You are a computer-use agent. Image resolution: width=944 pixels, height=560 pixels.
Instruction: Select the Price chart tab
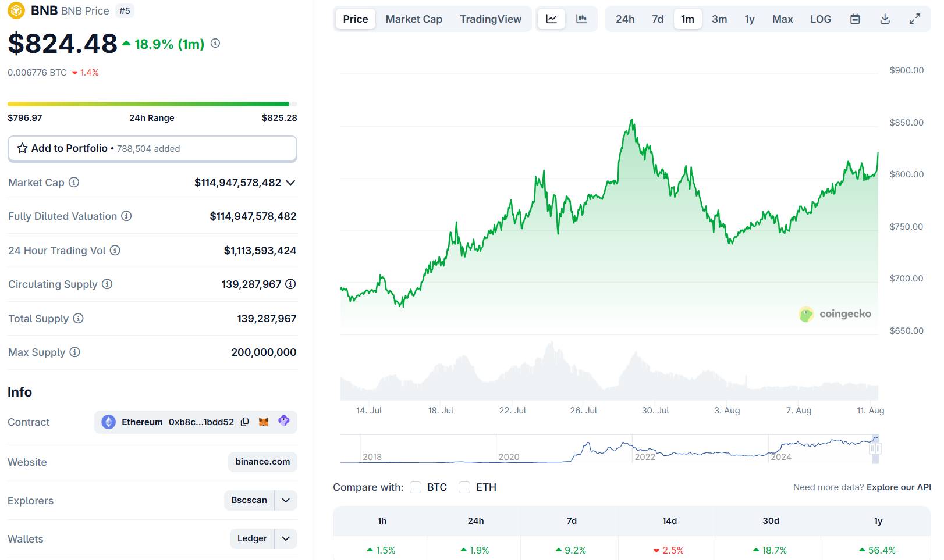(356, 19)
